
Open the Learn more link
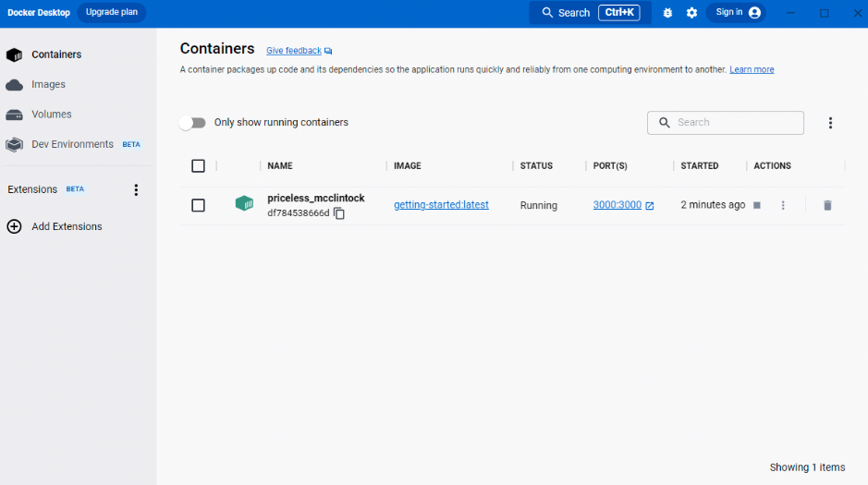pyautogui.click(x=752, y=69)
